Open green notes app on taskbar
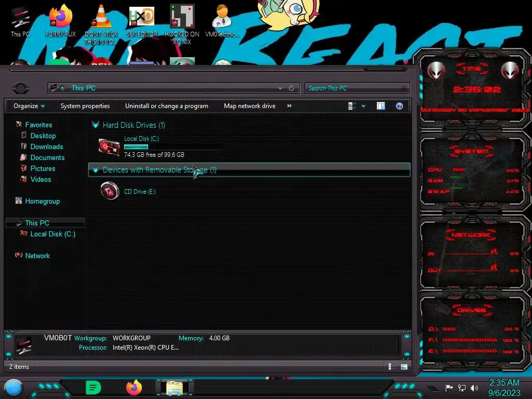Viewport: 532px width, 399px height. [x=94, y=388]
